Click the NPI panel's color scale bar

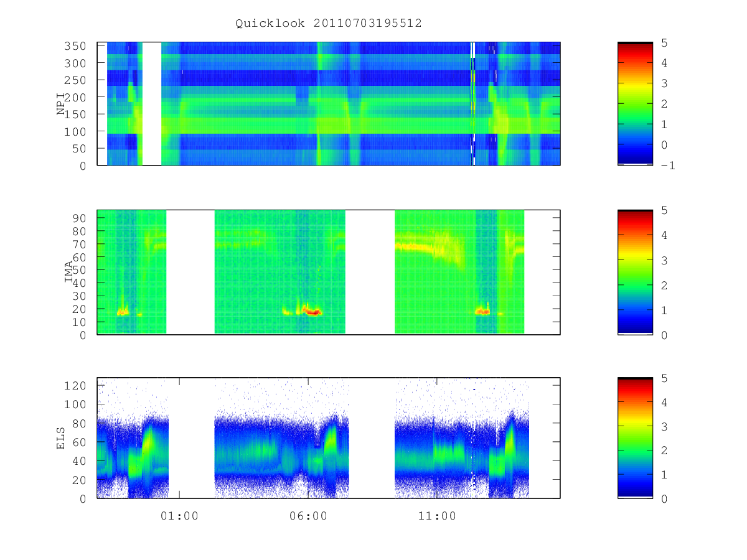point(635,103)
